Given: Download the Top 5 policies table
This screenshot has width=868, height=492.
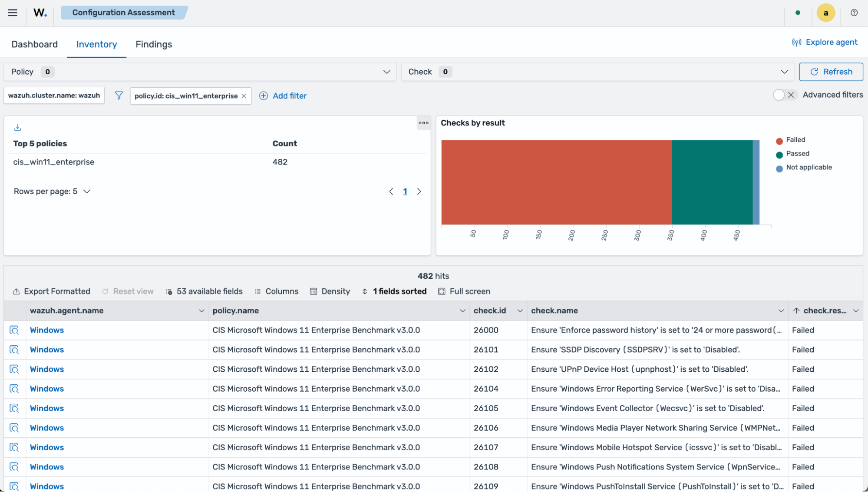Looking at the screenshot, I should tap(17, 128).
